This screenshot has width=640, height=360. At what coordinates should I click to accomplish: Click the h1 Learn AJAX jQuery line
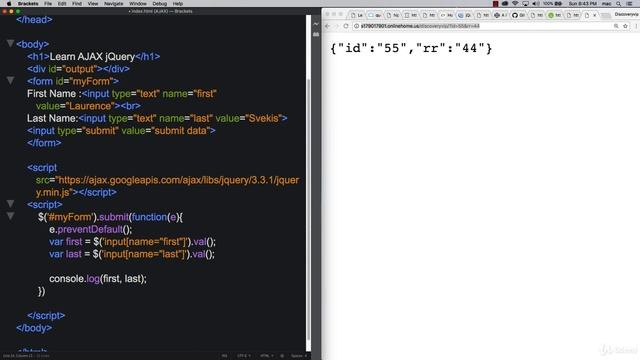93,56
